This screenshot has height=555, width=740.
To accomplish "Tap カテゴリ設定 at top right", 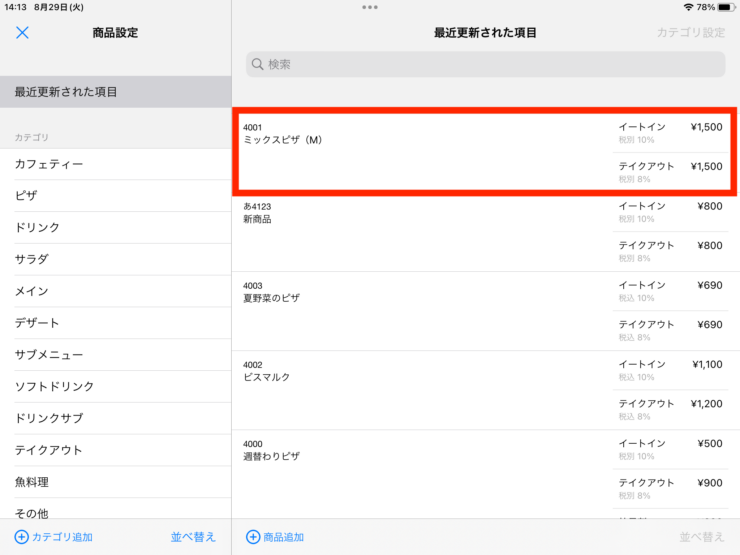I will tap(691, 33).
